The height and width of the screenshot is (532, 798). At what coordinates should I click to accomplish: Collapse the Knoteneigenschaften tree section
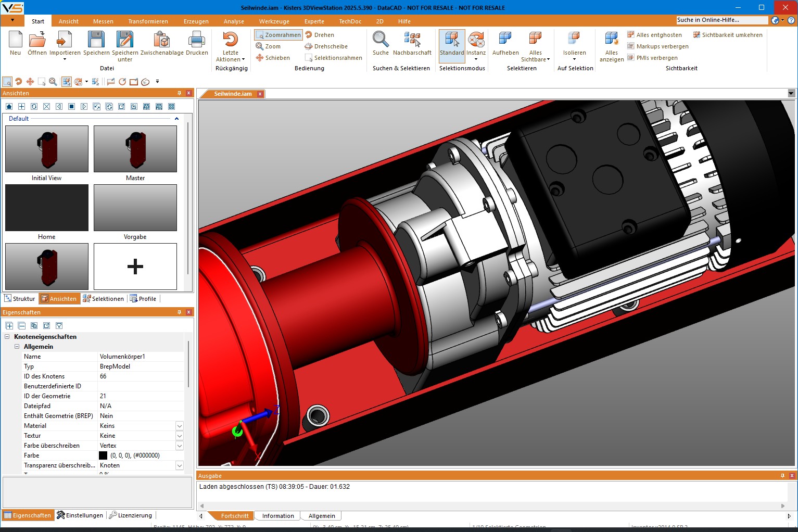[x=7, y=337]
